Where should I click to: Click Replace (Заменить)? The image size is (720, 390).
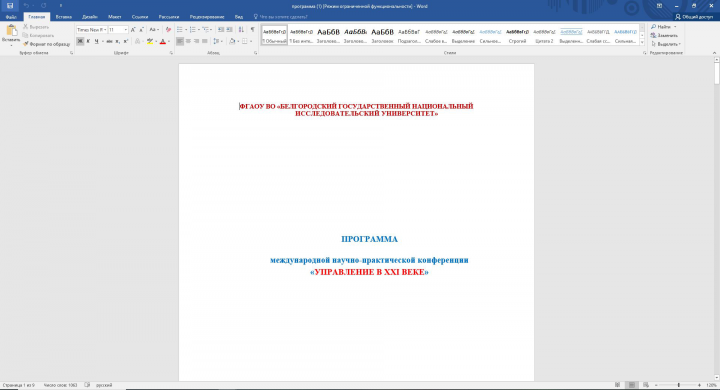pos(664,35)
